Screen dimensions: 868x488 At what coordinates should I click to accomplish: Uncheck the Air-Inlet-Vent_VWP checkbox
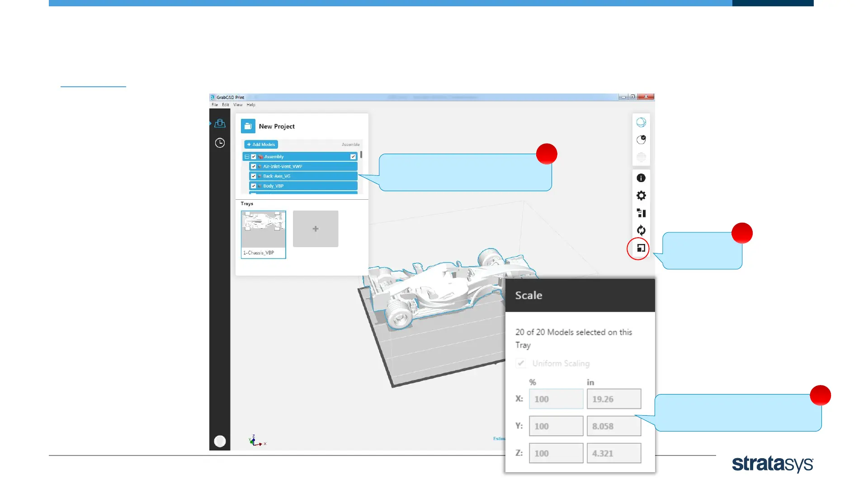[254, 166]
